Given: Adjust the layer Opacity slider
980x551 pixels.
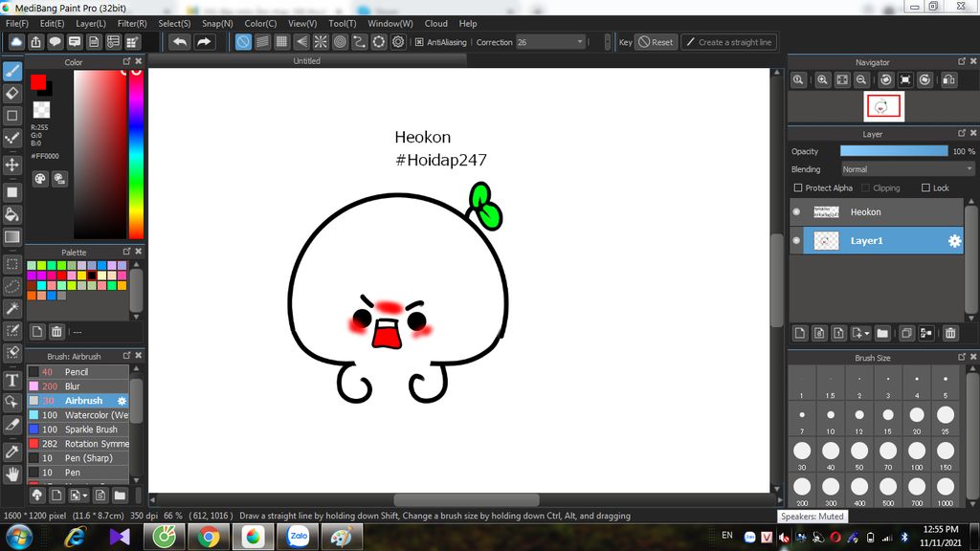Looking at the screenshot, I should [894, 151].
